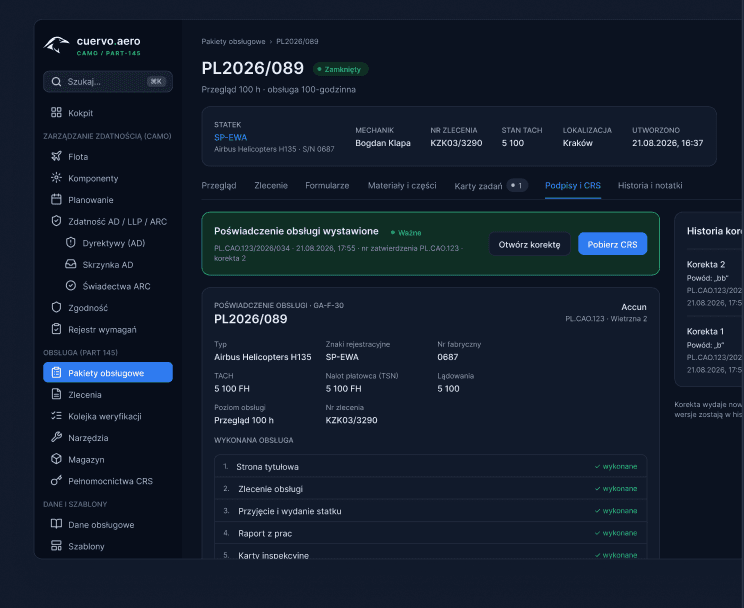Click the Szablony layout icon
Viewport: 744px width, 608px height.
pyautogui.click(x=56, y=546)
